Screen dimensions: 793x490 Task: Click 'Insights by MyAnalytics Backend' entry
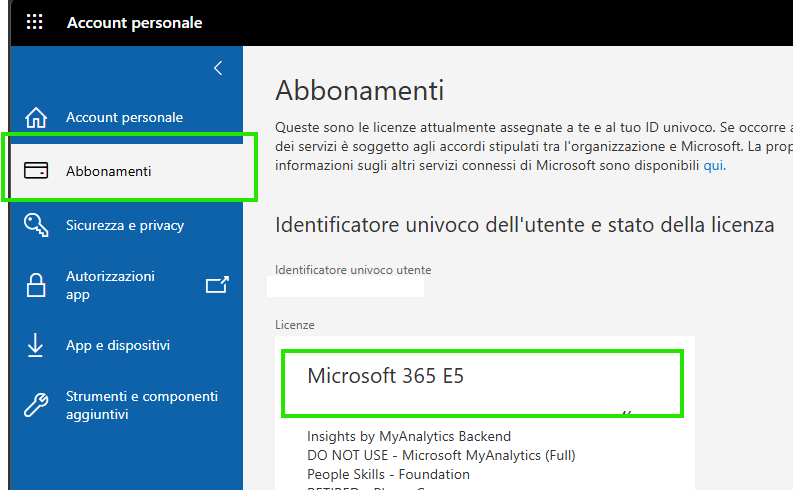click(x=409, y=436)
